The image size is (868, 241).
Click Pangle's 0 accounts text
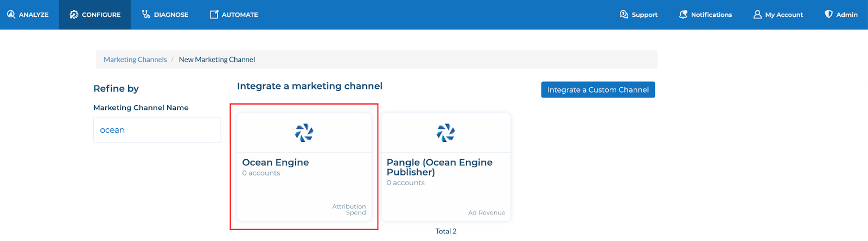click(x=406, y=183)
